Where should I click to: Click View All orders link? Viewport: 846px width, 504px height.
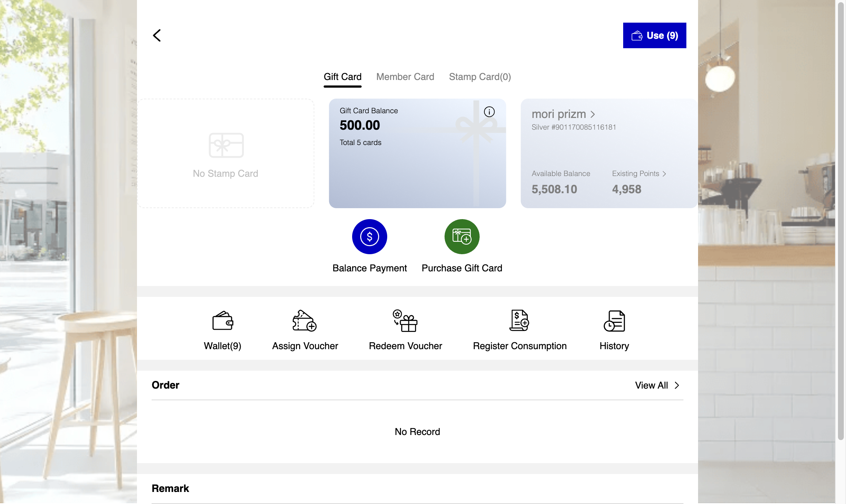tap(657, 385)
